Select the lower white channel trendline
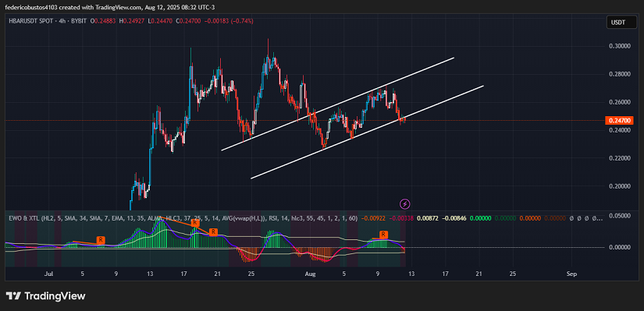Image resolution: width=644 pixels, height=311 pixels. point(367,132)
